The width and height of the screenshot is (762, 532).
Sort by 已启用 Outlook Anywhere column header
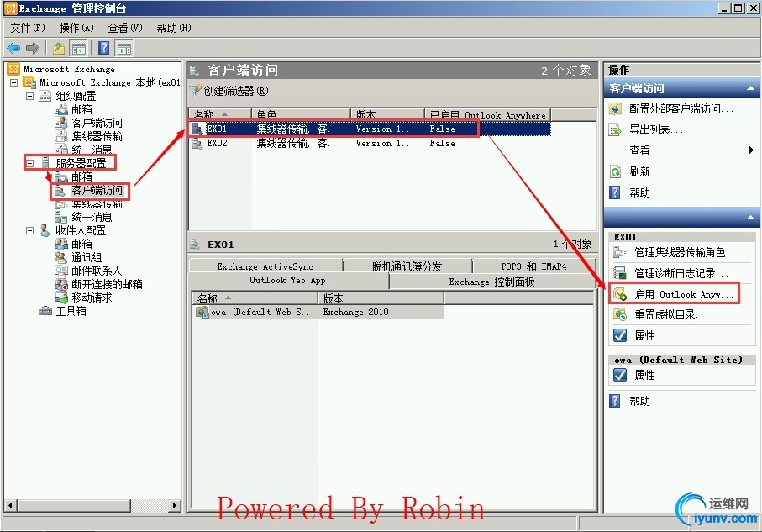click(x=487, y=115)
